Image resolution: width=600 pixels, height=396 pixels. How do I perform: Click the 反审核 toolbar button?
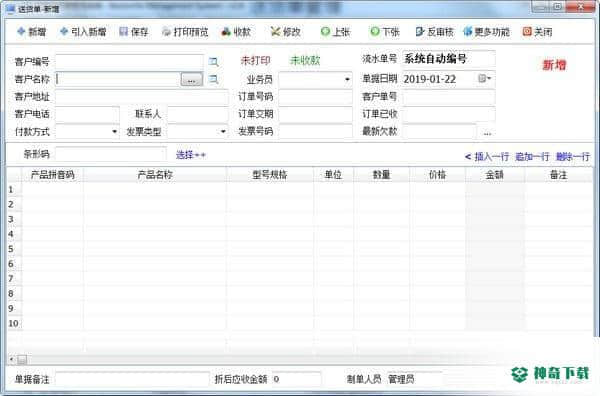click(x=434, y=32)
